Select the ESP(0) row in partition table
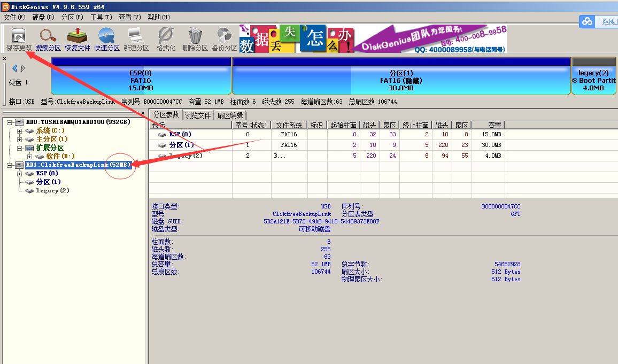The image size is (618, 364). coord(327,134)
